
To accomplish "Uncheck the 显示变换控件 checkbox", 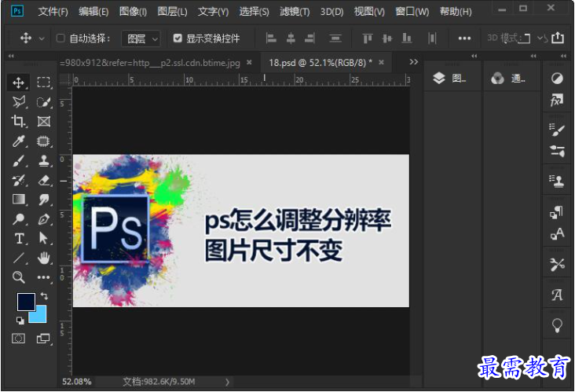I will (178, 38).
